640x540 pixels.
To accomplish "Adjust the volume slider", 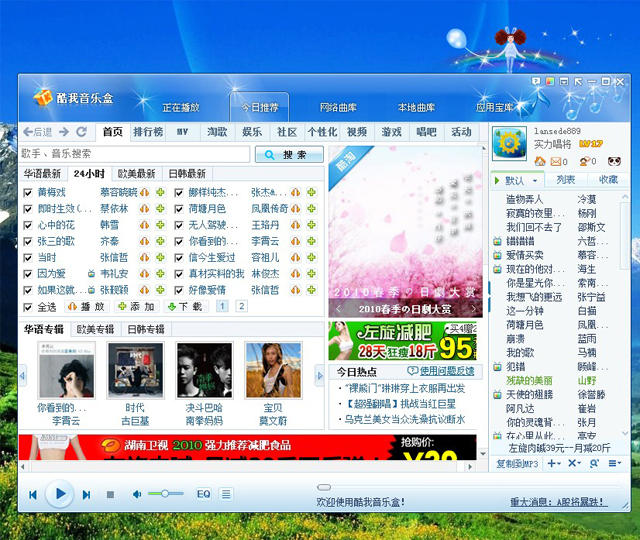I will [165, 494].
